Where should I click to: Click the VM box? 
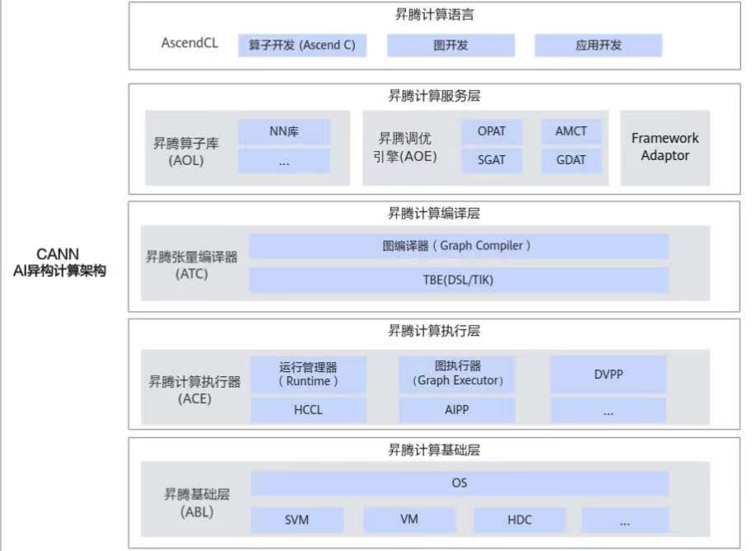coord(409,520)
